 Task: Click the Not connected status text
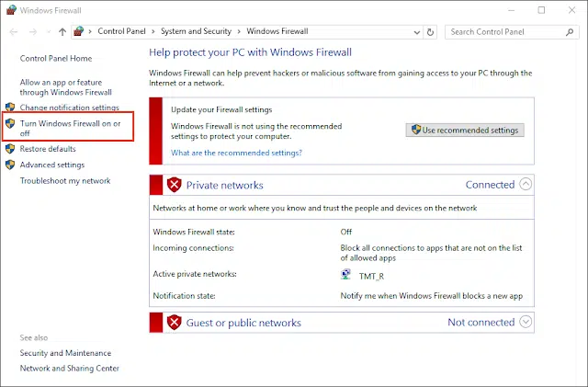pos(481,322)
